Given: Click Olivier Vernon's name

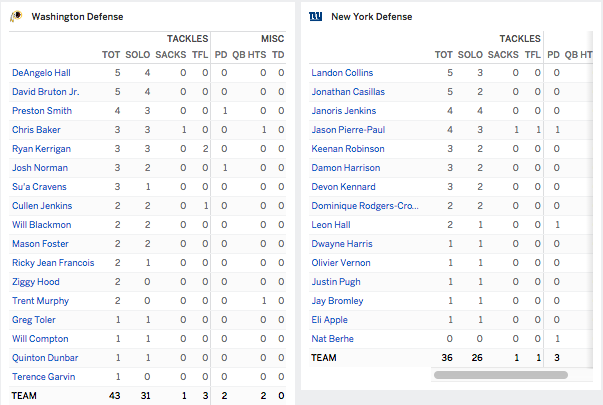Looking at the screenshot, I should pos(341,263).
